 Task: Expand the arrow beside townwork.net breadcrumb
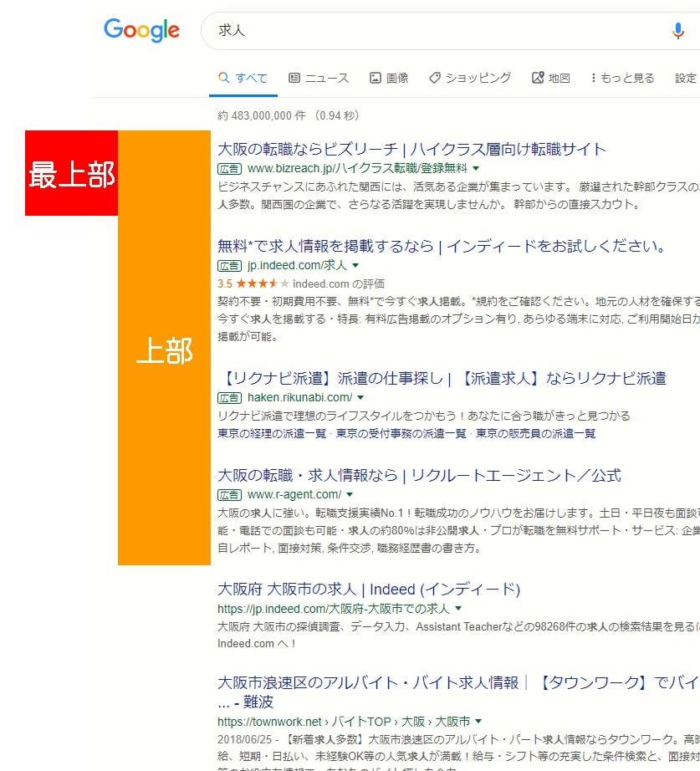(478, 722)
